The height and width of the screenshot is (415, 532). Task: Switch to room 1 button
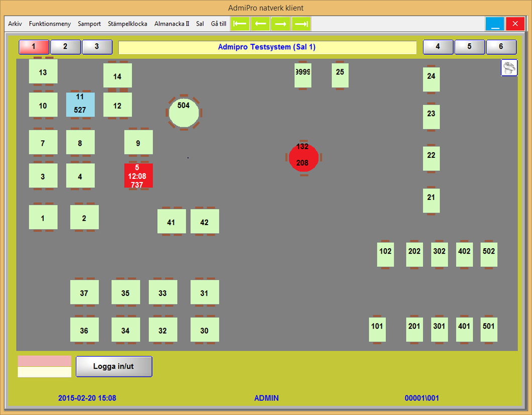(x=34, y=47)
